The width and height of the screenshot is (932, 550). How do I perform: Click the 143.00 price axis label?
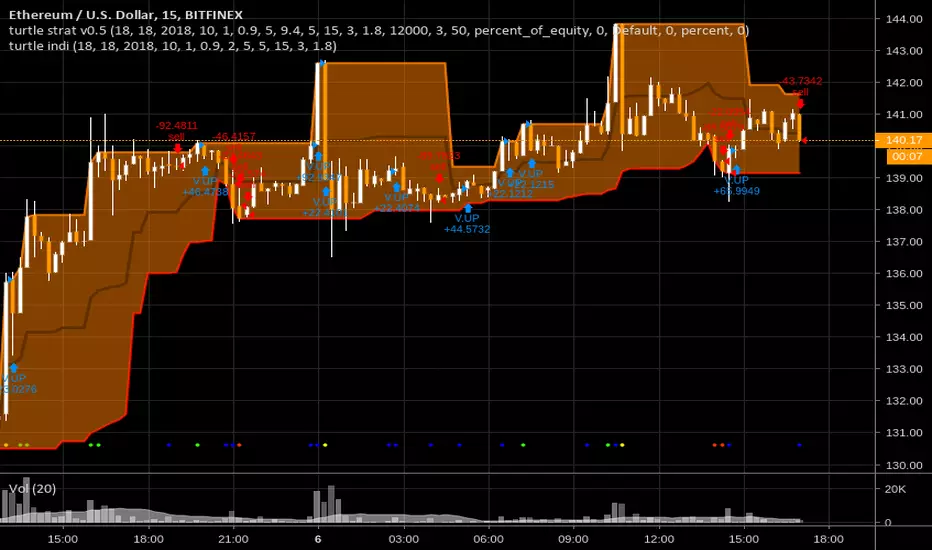click(x=904, y=51)
